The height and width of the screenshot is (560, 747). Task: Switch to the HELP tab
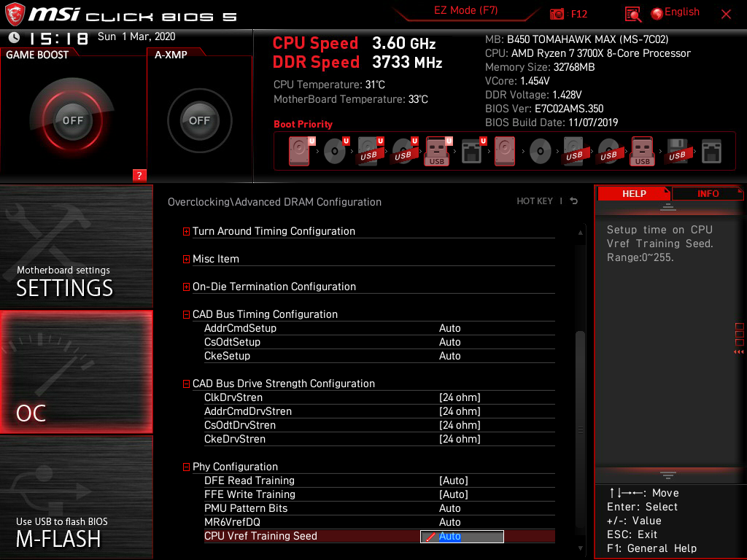634,193
